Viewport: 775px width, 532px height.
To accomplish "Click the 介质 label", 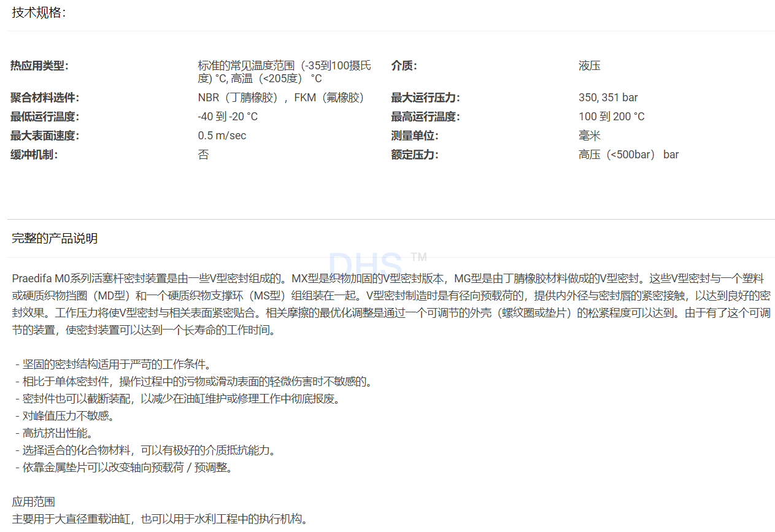I will [404, 66].
